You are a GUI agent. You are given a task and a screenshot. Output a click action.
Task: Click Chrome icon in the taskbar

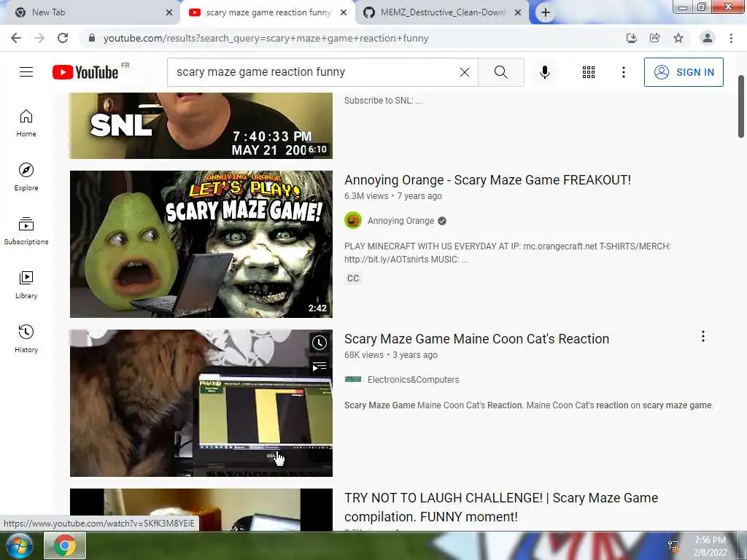pyautogui.click(x=65, y=545)
